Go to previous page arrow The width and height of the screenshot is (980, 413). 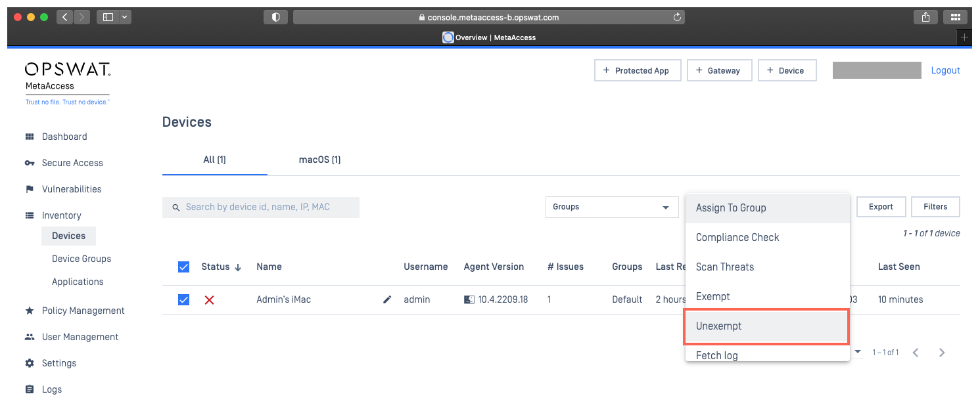pyautogui.click(x=916, y=353)
